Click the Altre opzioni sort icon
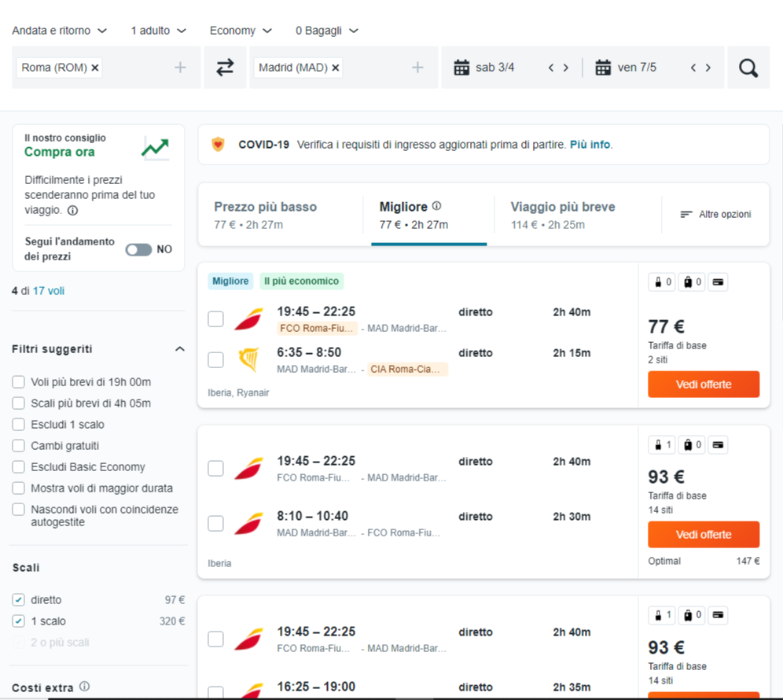This screenshot has height=700, width=783. (x=686, y=215)
